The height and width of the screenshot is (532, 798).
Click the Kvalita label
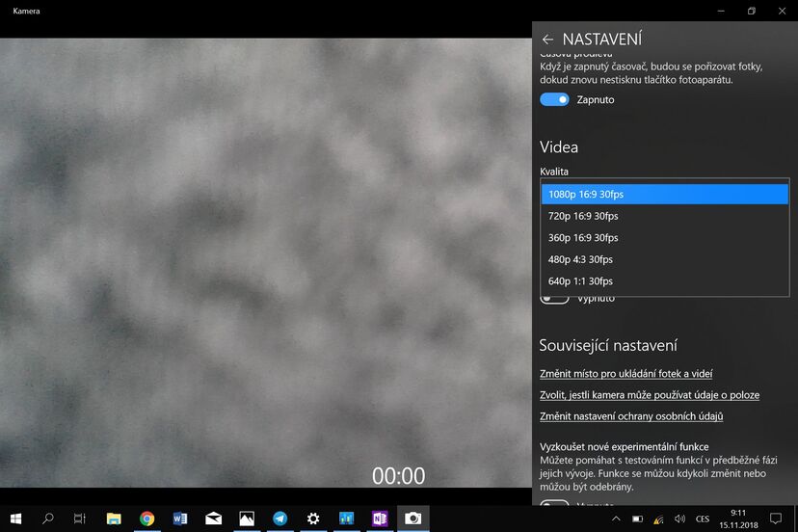coord(554,172)
